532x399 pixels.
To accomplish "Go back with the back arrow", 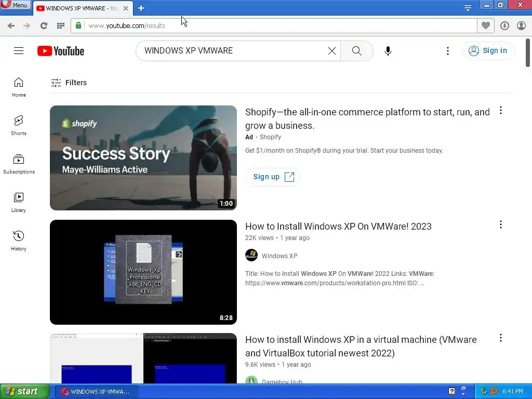I will click(11, 25).
